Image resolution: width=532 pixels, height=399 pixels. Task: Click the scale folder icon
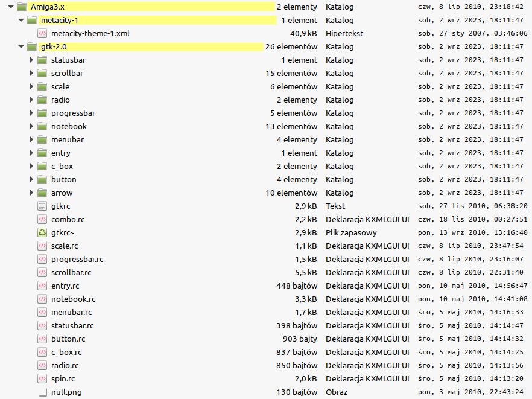pos(42,86)
